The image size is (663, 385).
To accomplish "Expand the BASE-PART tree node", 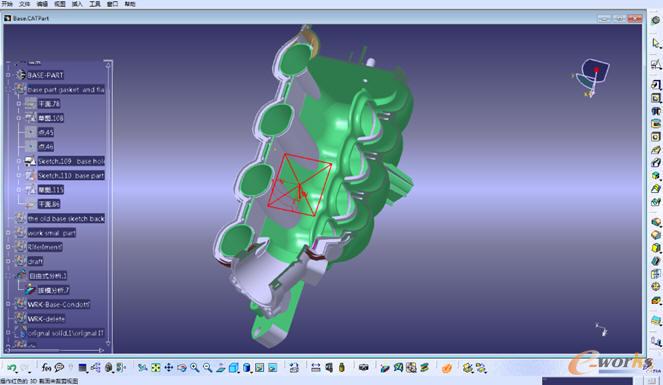I will [x=8, y=75].
